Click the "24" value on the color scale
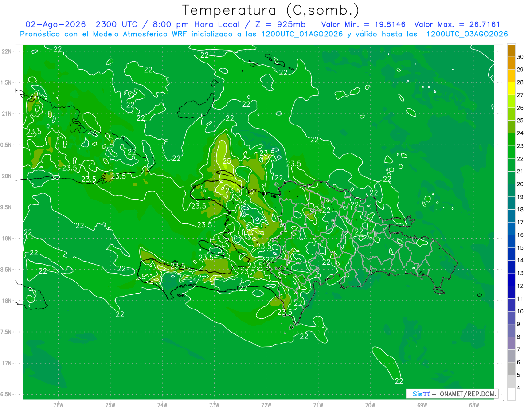 520,133
